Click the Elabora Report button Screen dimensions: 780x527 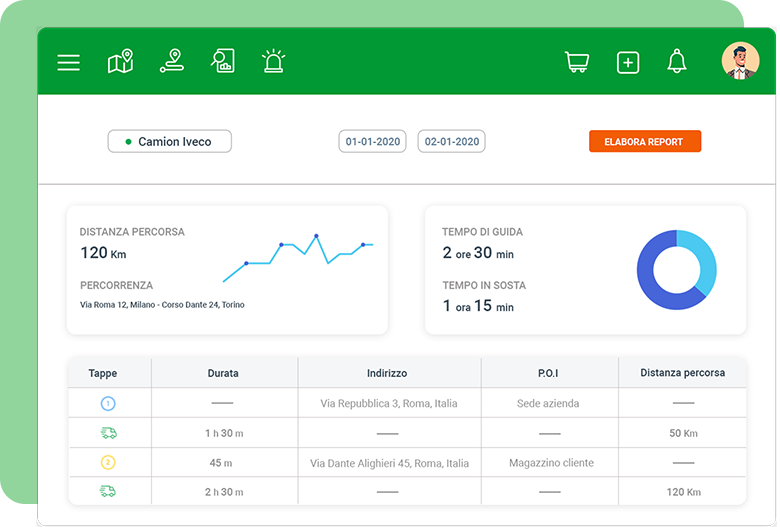tap(645, 142)
